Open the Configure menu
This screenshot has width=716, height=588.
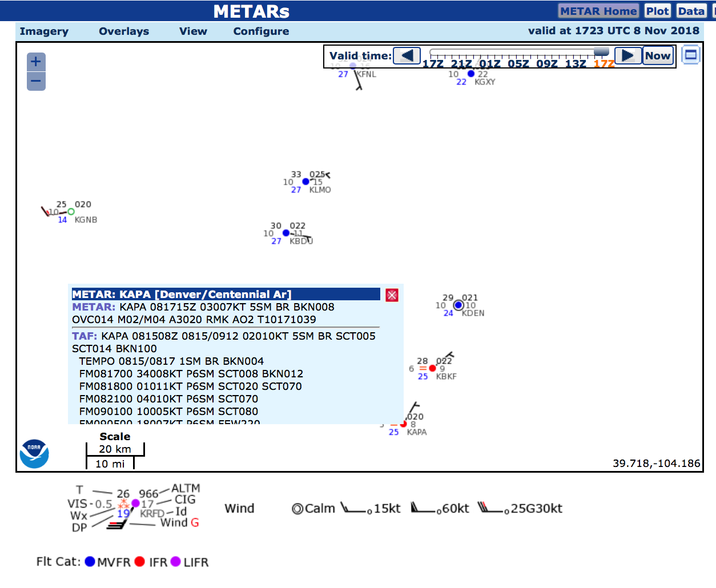tap(261, 31)
